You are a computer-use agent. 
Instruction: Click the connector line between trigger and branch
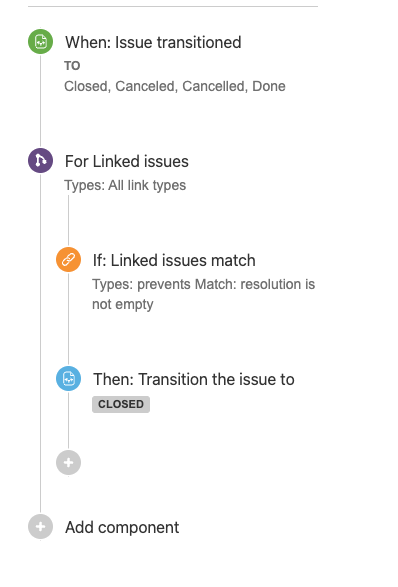tap(40, 101)
